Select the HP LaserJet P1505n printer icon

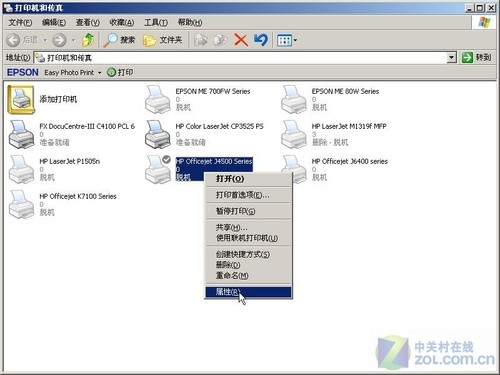tap(21, 169)
